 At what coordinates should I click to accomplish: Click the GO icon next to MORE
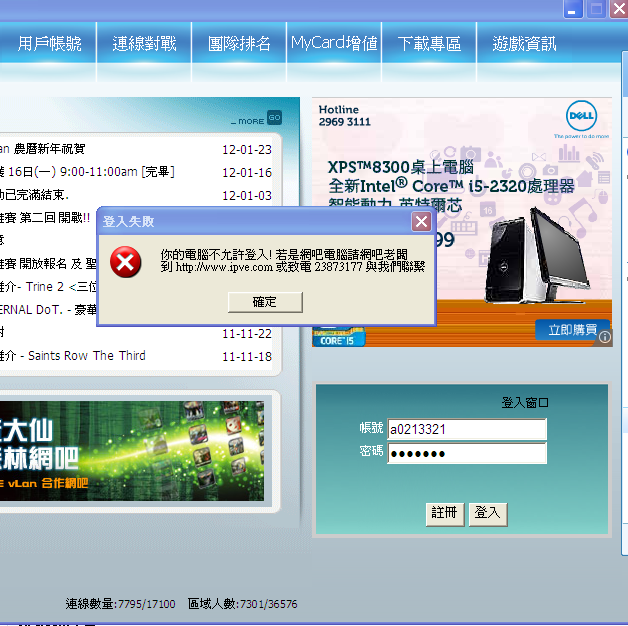(274, 118)
